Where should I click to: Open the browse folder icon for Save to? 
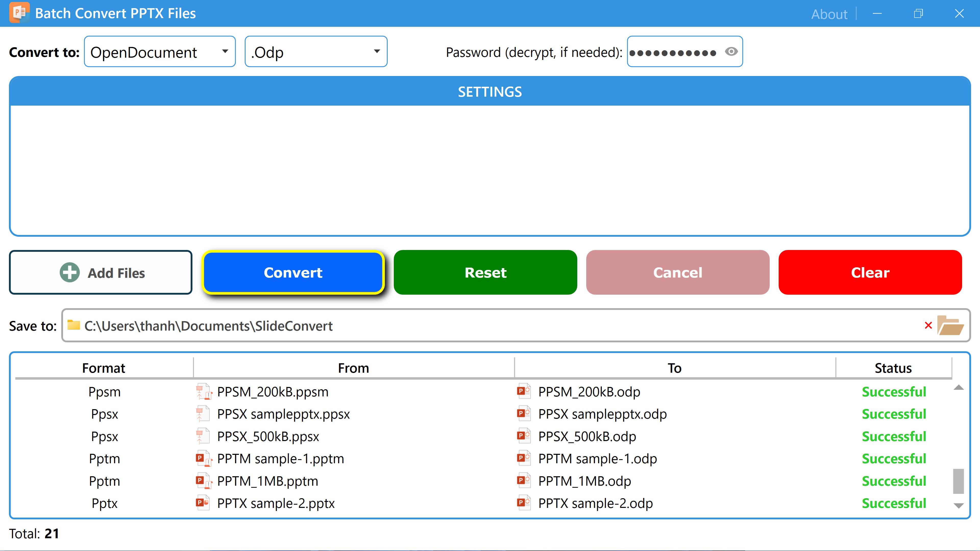click(x=950, y=325)
